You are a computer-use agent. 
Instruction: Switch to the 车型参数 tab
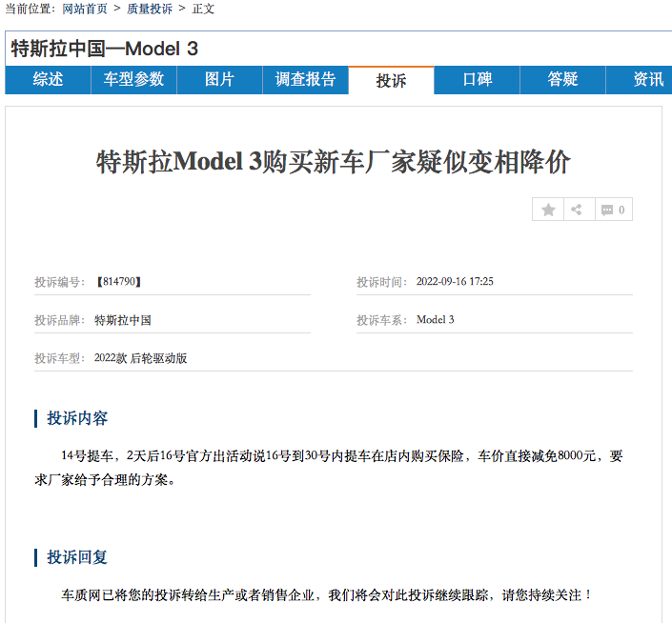point(133,80)
